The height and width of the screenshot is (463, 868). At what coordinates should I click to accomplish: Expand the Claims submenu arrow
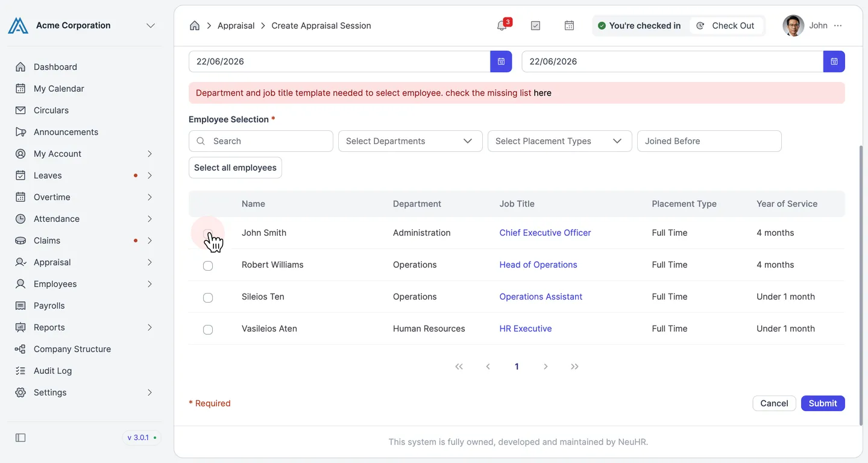click(x=149, y=241)
